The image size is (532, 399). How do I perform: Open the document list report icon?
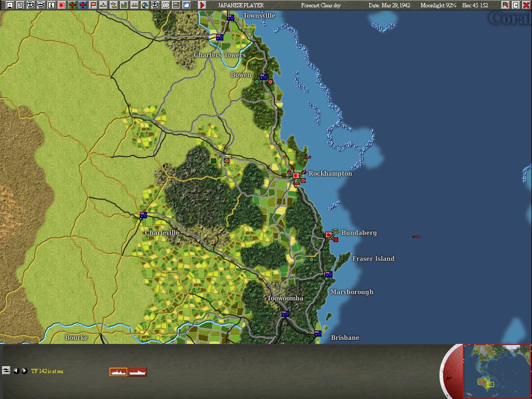[x=20, y=5]
